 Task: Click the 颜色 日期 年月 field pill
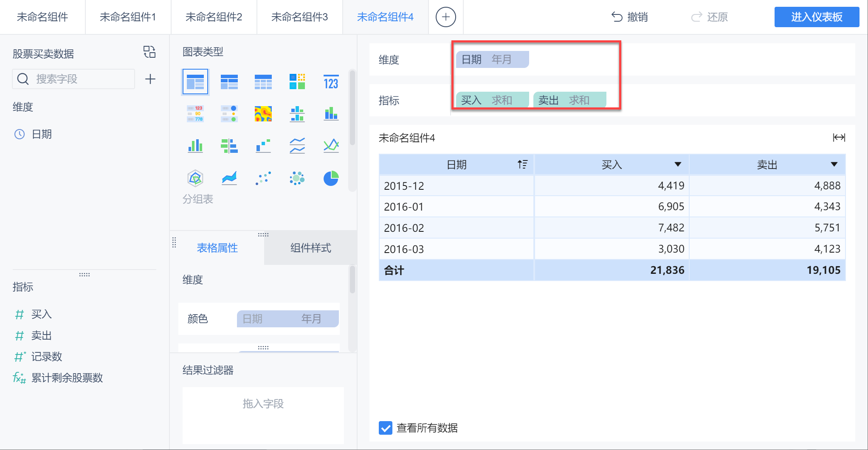point(288,319)
